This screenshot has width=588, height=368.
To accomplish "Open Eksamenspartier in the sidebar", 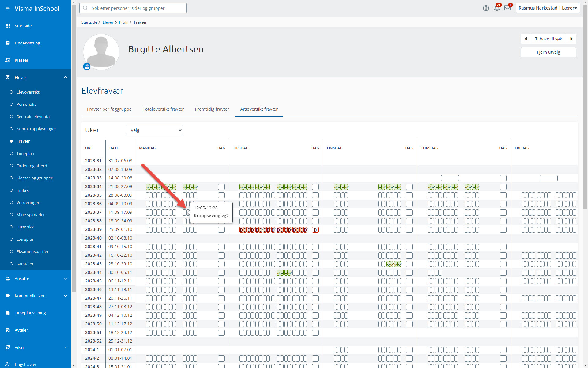I will (x=32, y=251).
